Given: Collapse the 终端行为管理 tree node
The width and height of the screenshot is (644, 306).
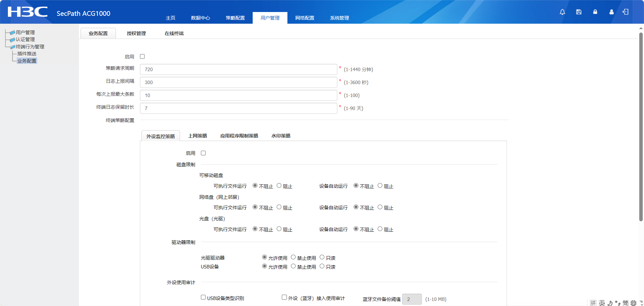Looking at the screenshot, I should click(12, 47).
